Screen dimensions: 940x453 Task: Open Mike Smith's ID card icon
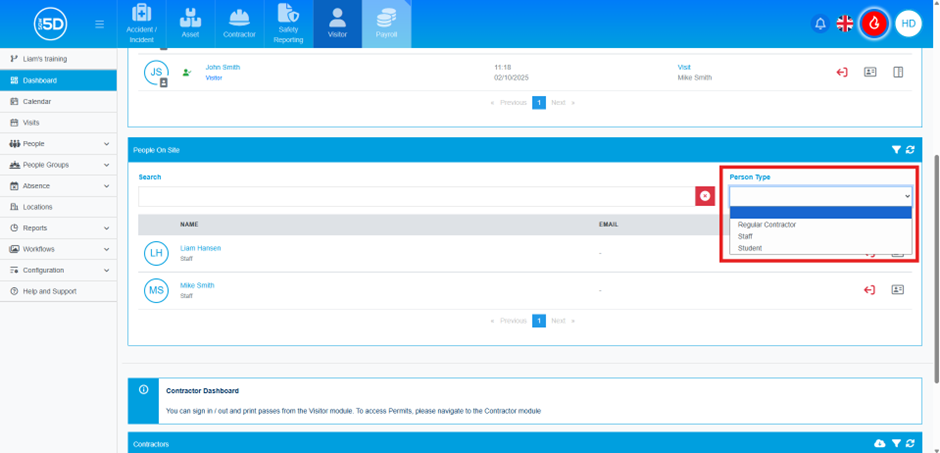[x=897, y=290]
